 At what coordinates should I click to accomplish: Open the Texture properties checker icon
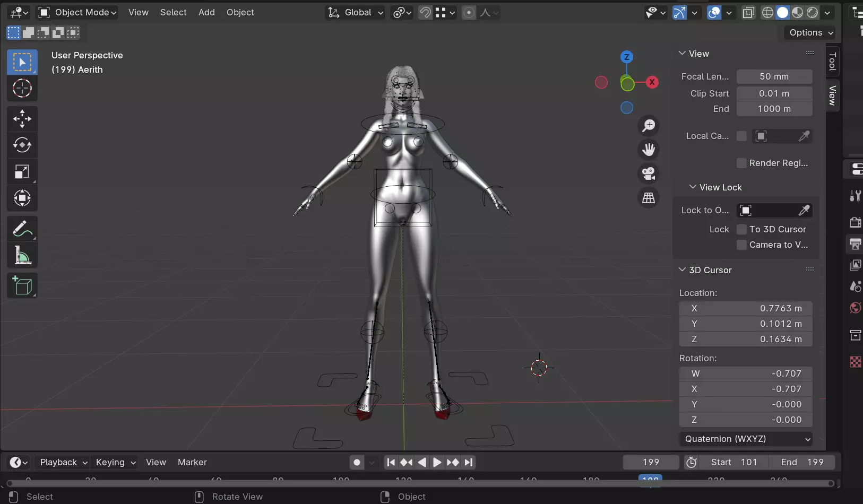pos(855,362)
